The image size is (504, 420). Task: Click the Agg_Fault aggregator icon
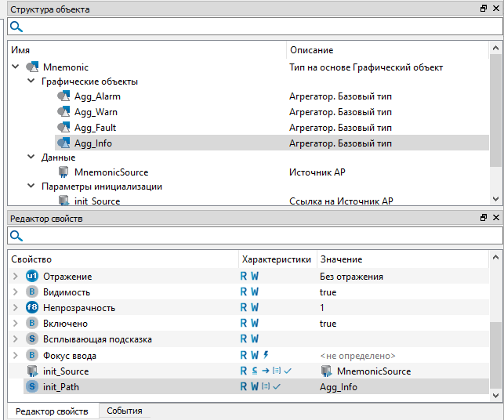tap(64, 128)
